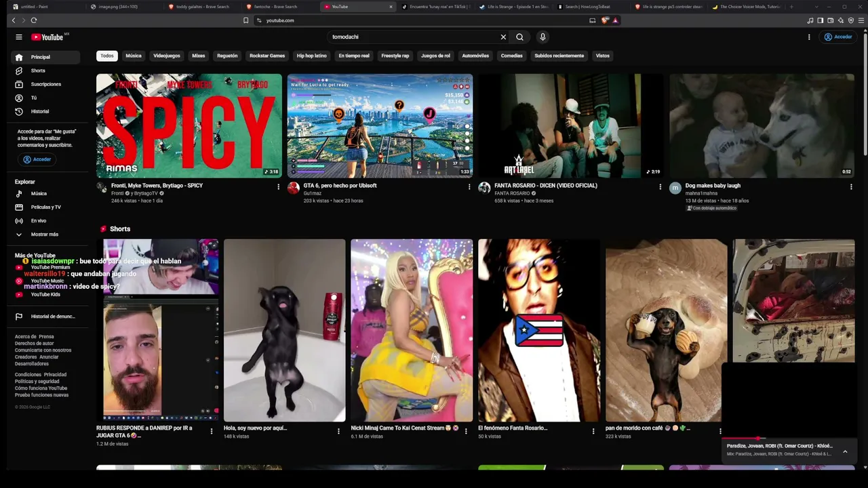Screen dimensions: 868x488
Task: Reload the page in the browser
Action: point(34,20)
